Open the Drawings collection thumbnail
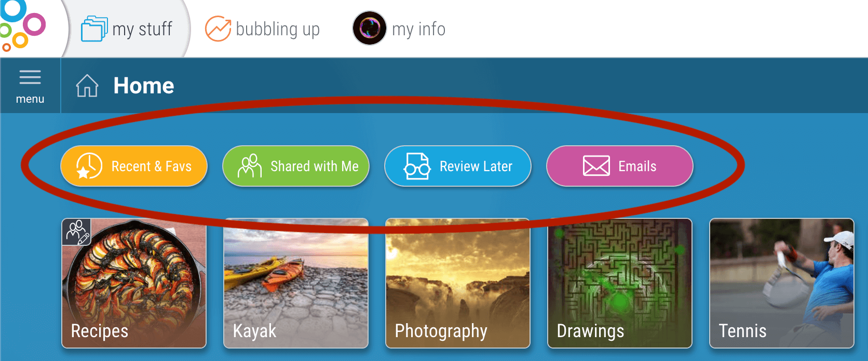 pyautogui.click(x=620, y=283)
